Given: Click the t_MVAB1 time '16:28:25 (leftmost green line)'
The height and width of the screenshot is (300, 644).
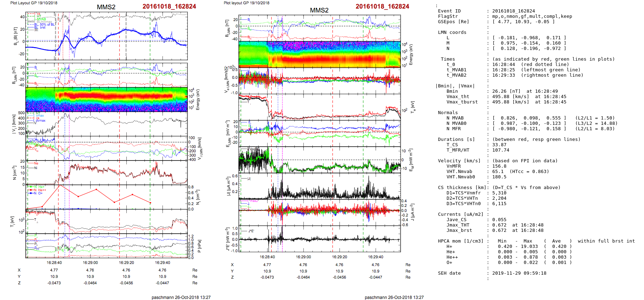Looking at the screenshot, I should pyautogui.click(x=536, y=70).
